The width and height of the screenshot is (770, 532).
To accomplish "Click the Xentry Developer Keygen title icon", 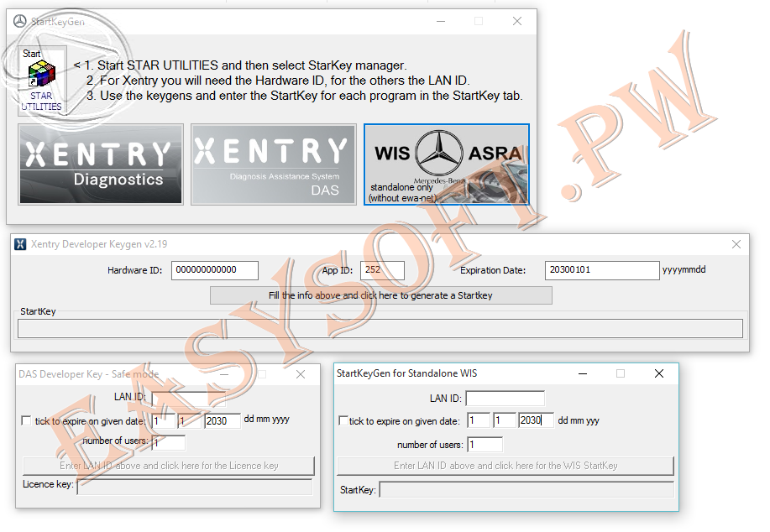I will click(x=20, y=244).
